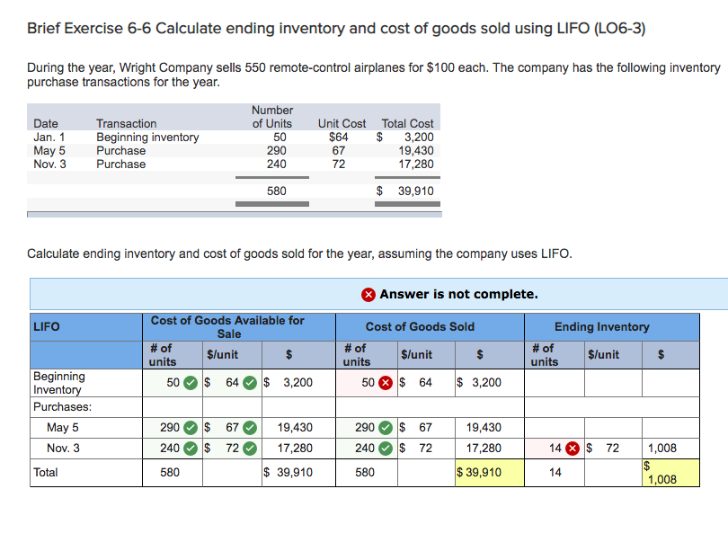
Task: Click green check beside 290 in Cost of Goods Sold
Action: tap(386, 428)
